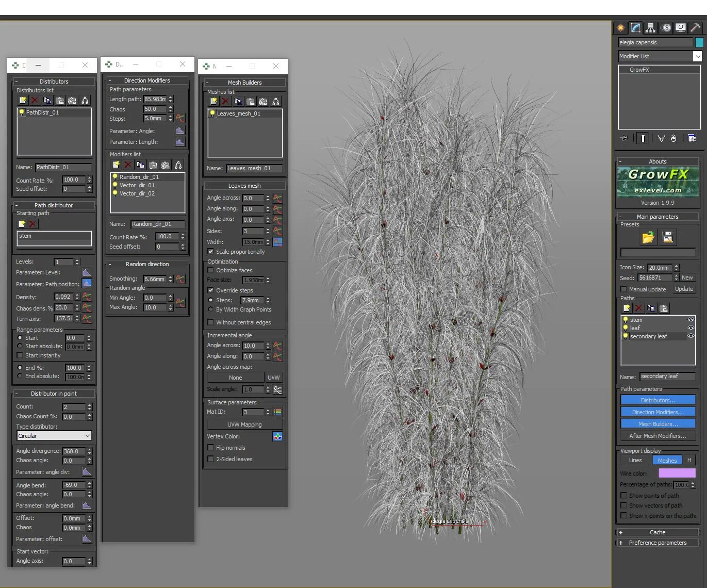Switch viewport display to Meshes
Image resolution: width=707 pixels, height=588 pixels.
(x=667, y=460)
